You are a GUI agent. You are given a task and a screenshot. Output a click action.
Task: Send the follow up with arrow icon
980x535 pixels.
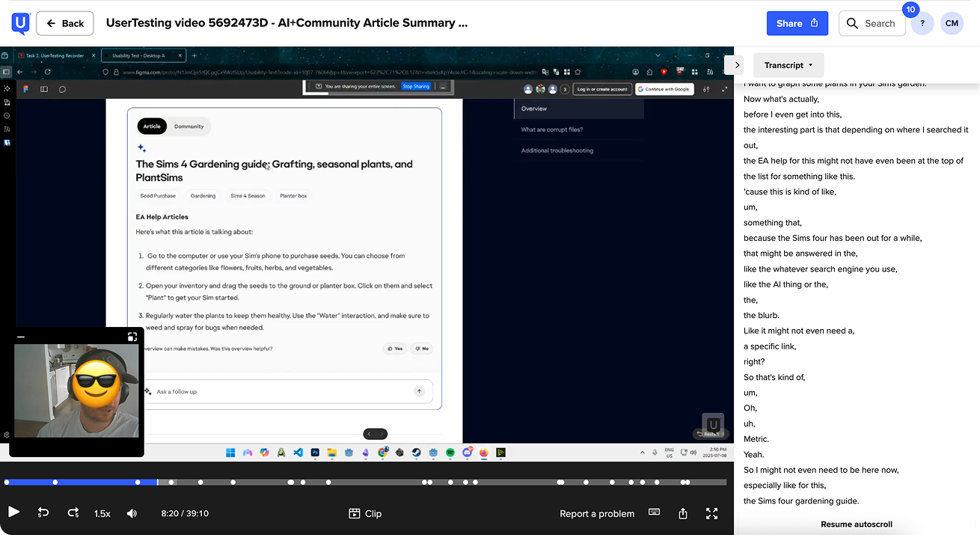point(419,391)
